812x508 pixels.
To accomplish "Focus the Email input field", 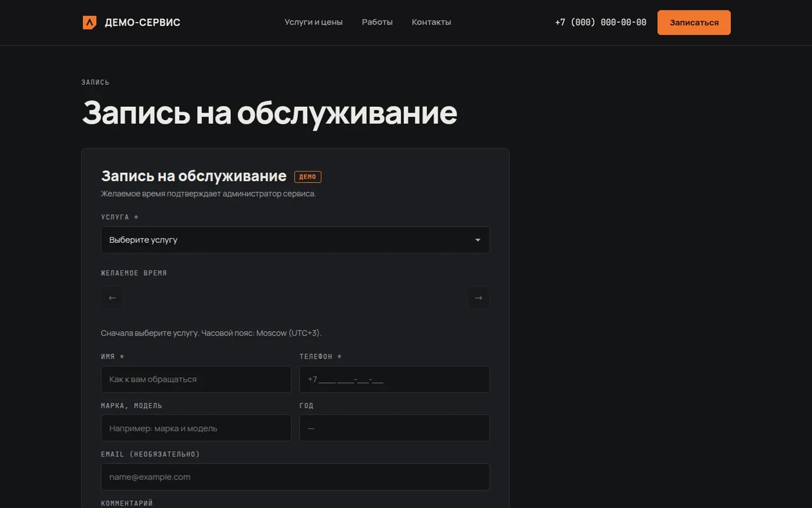I will point(295,477).
